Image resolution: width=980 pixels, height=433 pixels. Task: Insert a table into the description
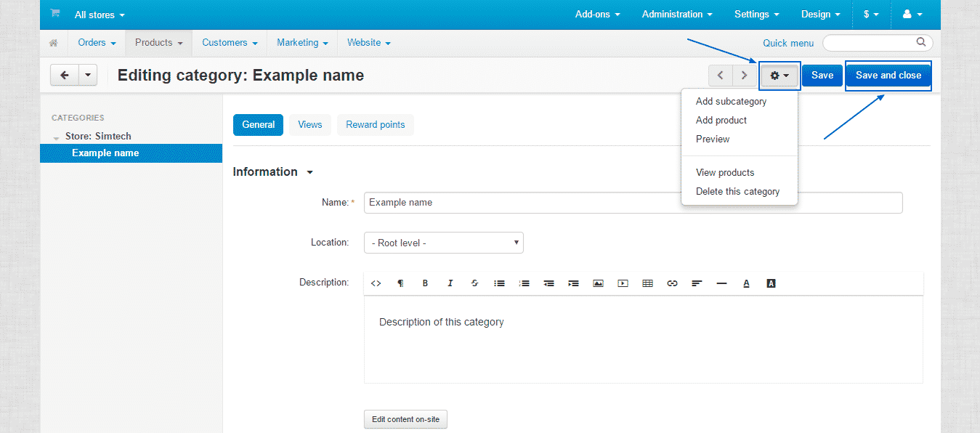pos(647,283)
